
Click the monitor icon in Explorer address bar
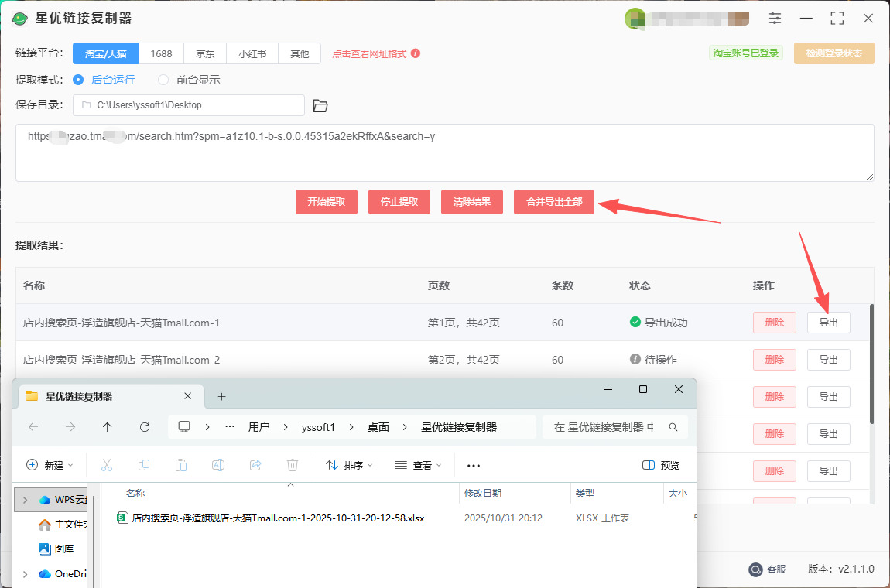[x=184, y=427]
